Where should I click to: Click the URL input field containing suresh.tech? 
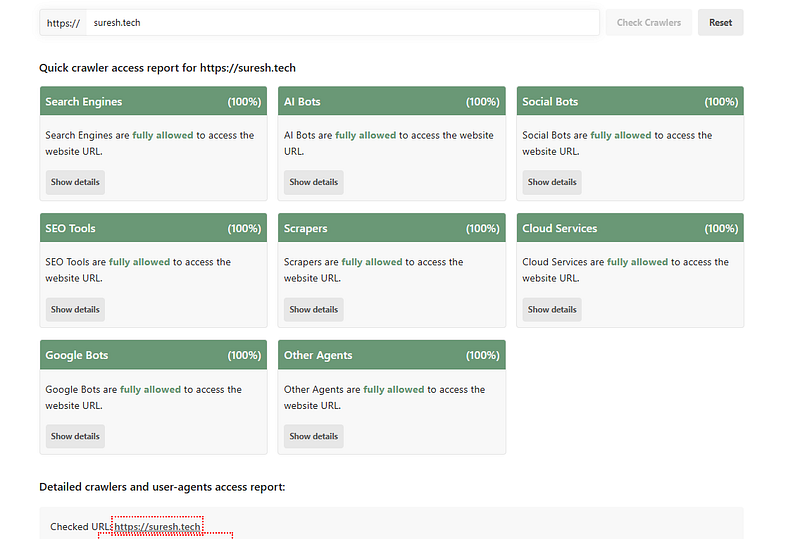[343, 22]
